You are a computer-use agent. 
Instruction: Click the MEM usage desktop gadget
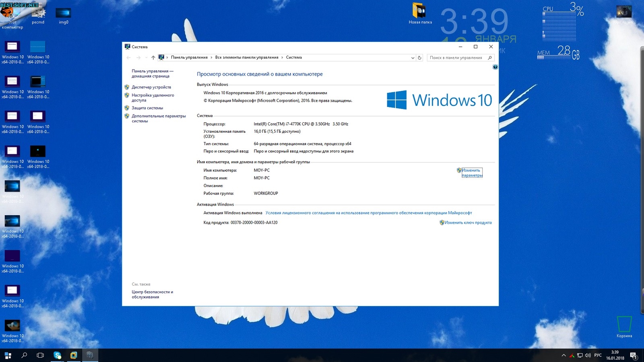coord(559,52)
